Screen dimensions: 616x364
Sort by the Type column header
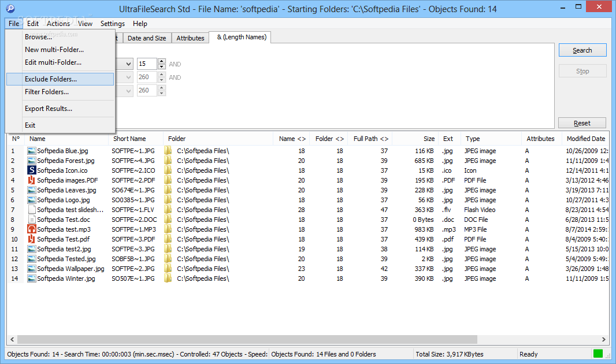pyautogui.click(x=491, y=139)
